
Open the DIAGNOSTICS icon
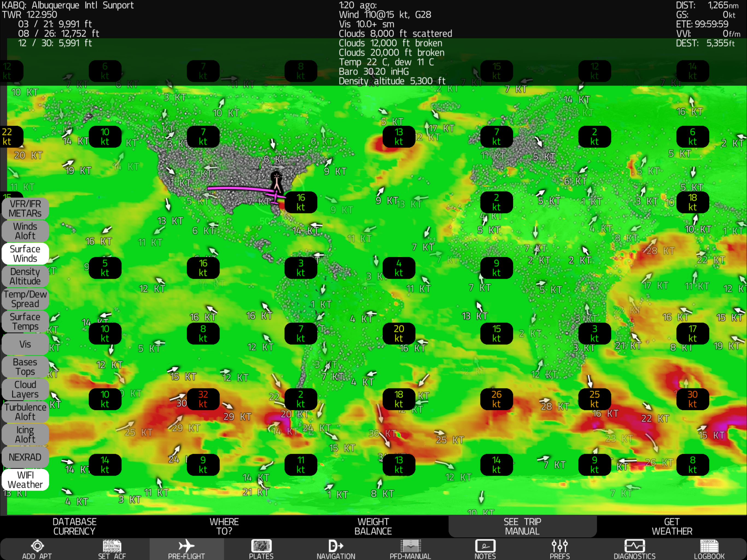[635, 546]
